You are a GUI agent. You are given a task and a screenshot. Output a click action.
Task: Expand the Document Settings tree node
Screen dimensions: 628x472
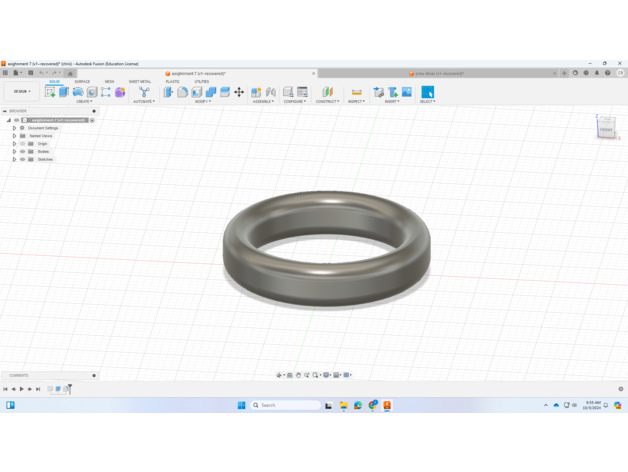(14, 128)
